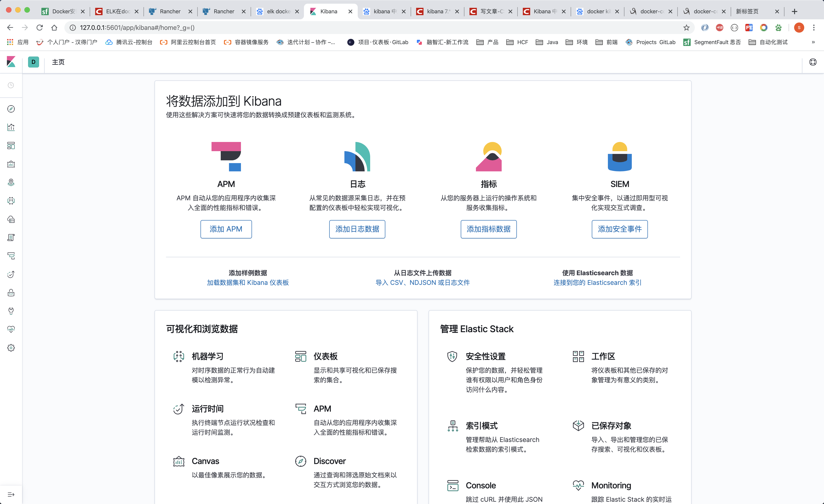The width and height of the screenshot is (824, 504).
Task: Open Machine Learning icon in sidebar
Action: click(11, 201)
